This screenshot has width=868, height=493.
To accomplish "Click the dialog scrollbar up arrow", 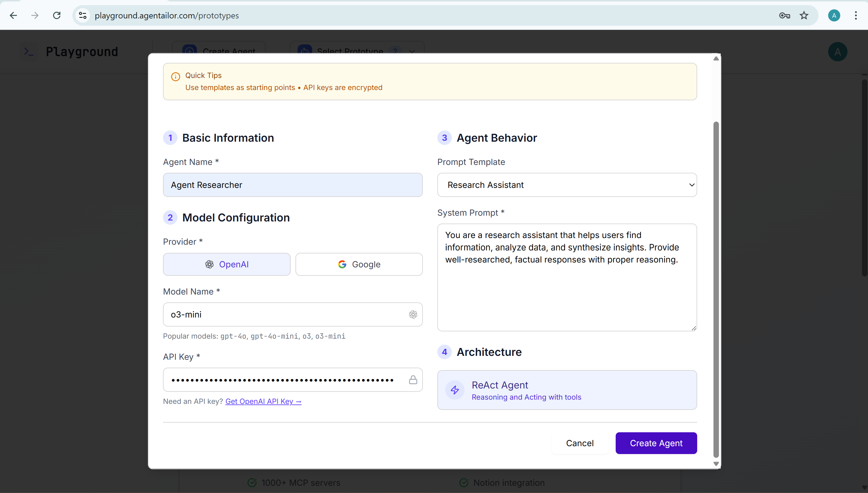I will [716, 59].
